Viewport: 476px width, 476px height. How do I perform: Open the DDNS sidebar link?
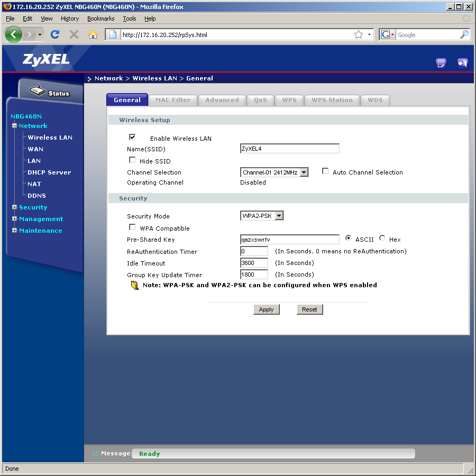(36, 196)
